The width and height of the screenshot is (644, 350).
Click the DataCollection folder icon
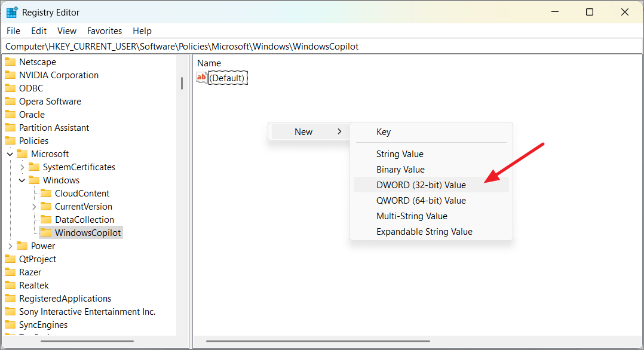[47, 219]
